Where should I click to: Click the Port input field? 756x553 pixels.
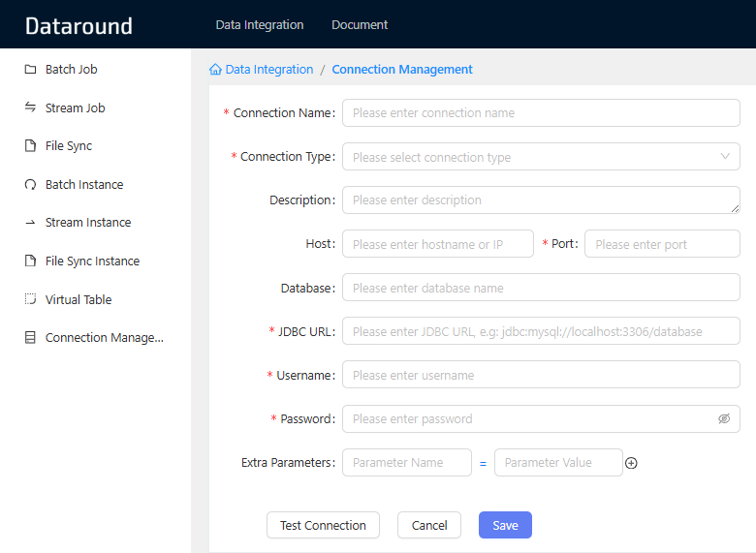click(661, 244)
